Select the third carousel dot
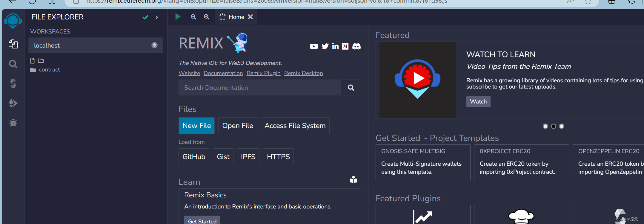644x224 pixels. coord(562,126)
